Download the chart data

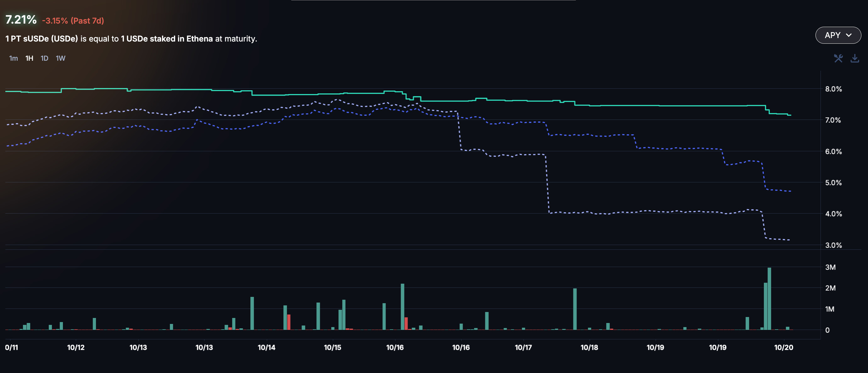[854, 58]
